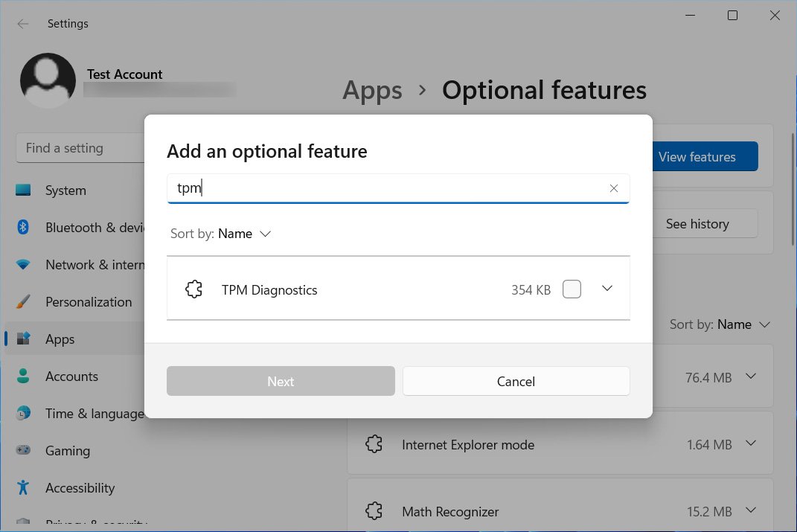The image size is (797, 532).
Task: Click the Accessibility person icon
Action: point(23,488)
